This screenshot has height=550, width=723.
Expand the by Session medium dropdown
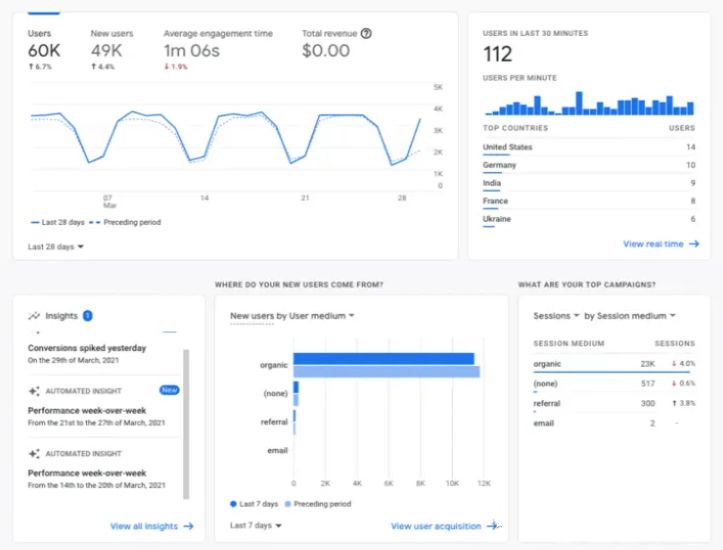630,316
